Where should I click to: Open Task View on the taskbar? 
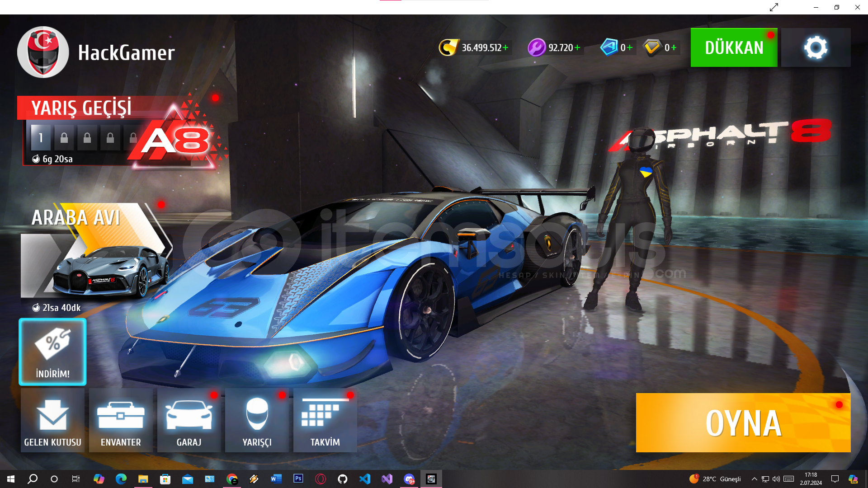76,479
